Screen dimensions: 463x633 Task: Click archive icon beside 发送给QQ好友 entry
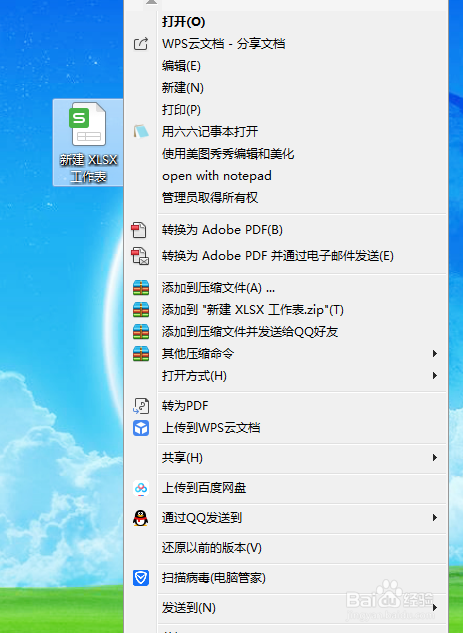(141, 332)
